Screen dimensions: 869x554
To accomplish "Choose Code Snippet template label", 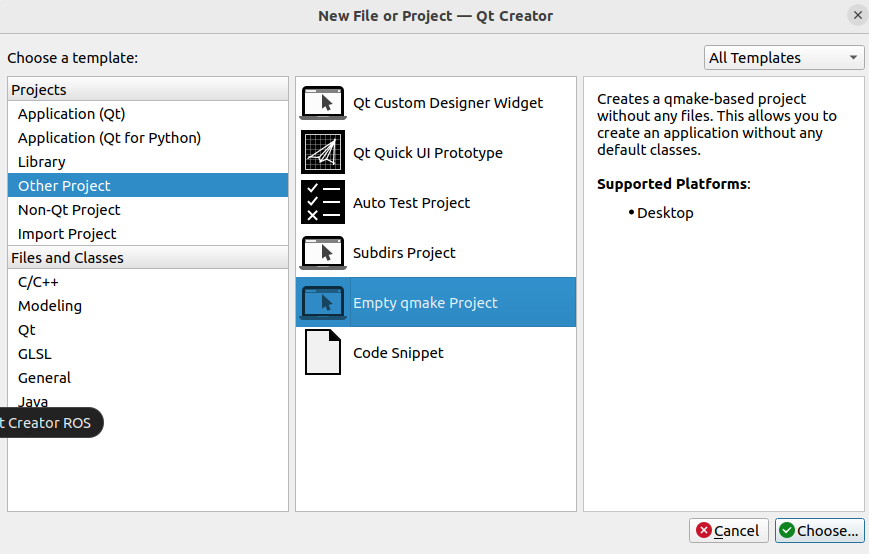I will [x=398, y=353].
